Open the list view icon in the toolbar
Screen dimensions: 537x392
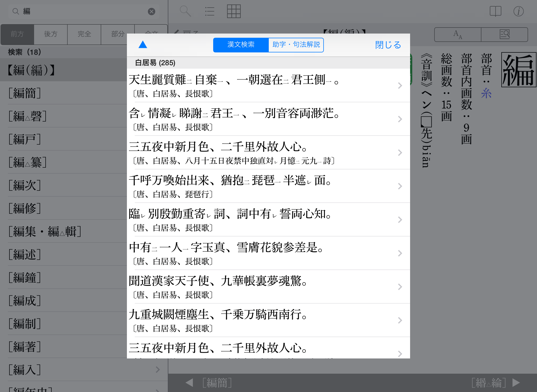coord(210,11)
